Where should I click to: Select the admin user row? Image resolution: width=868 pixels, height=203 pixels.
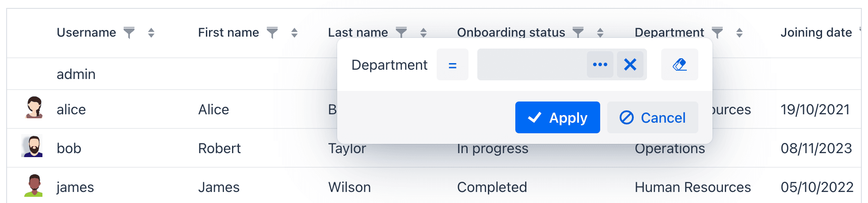(x=76, y=74)
